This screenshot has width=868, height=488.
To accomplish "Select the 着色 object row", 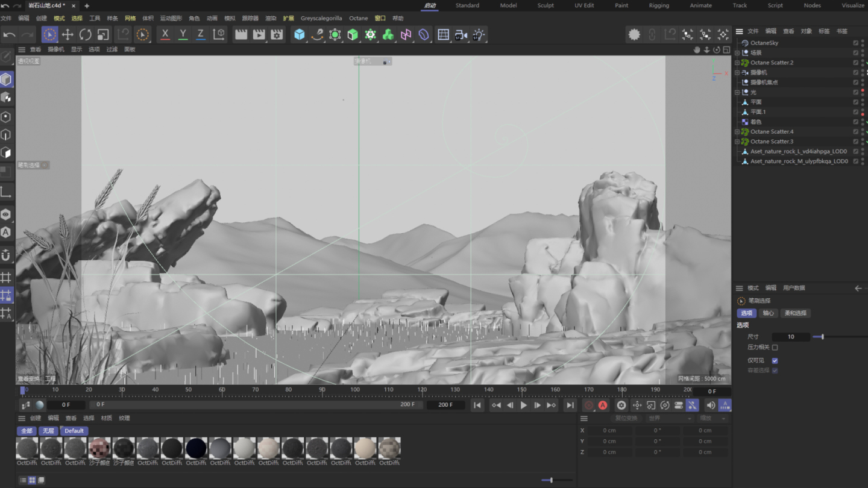I will [x=756, y=122].
